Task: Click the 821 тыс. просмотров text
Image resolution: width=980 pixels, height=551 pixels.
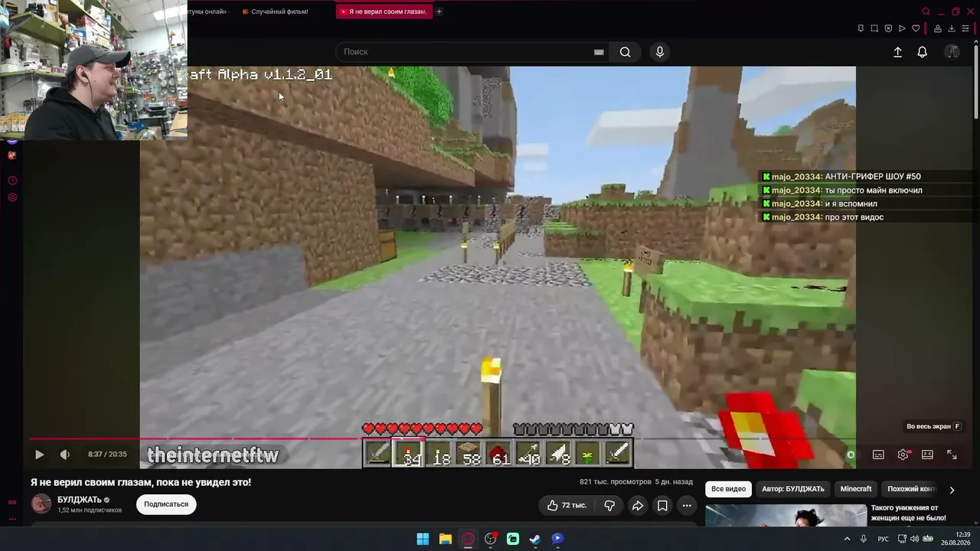Action: pyautogui.click(x=615, y=482)
